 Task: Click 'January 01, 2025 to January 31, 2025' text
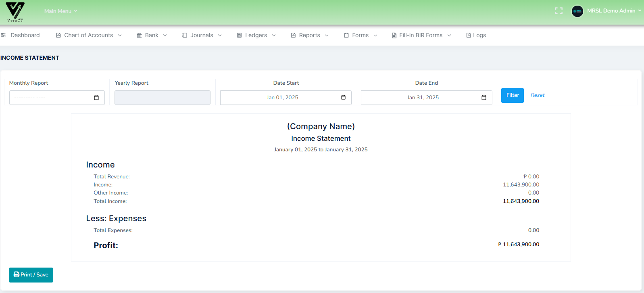tap(321, 149)
